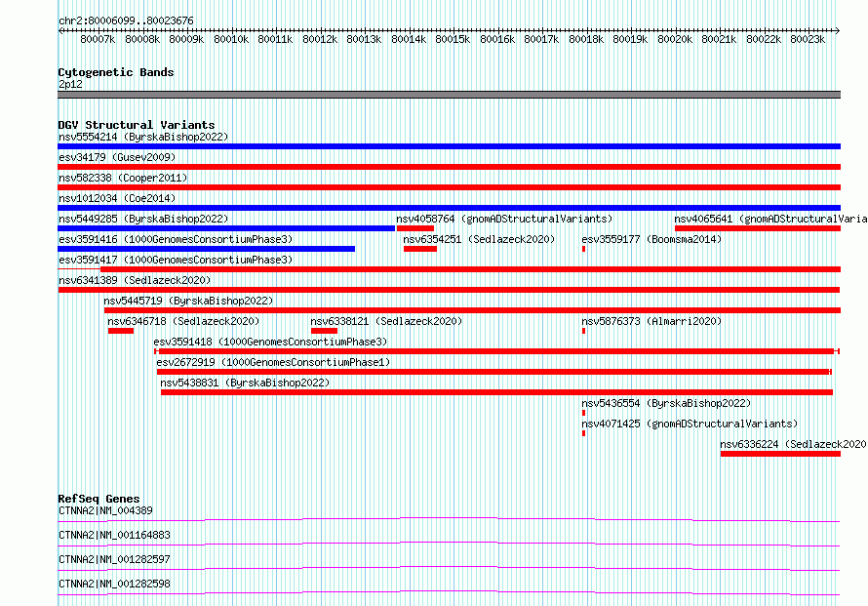Click the red bar under nsv6338121
The width and height of the screenshot is (868, 606).
point(325,331)
